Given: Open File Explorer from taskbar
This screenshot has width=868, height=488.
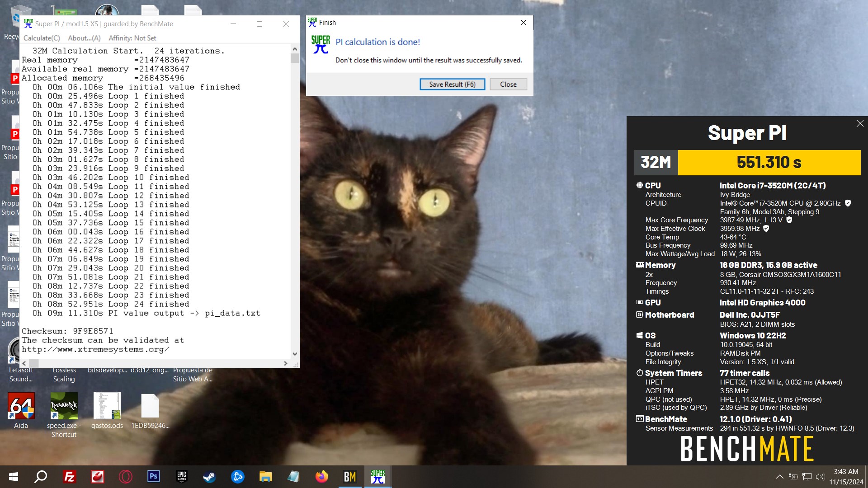Looking at the screenshot, I should [265, 477].
